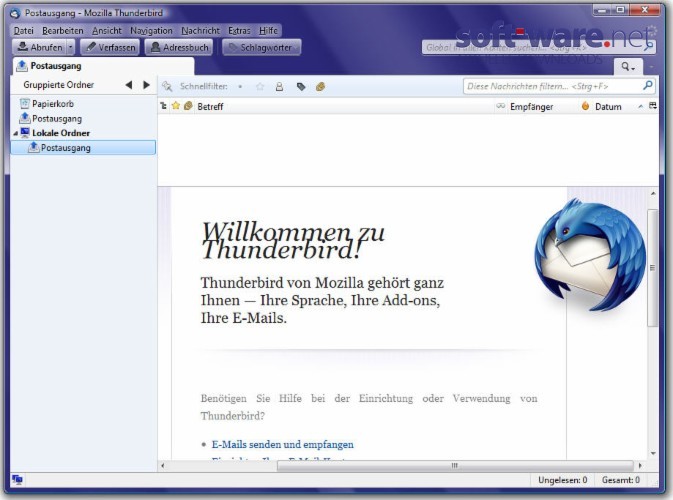Open the Extras menu
Viewport: 673px width, 500px height.
239,30
